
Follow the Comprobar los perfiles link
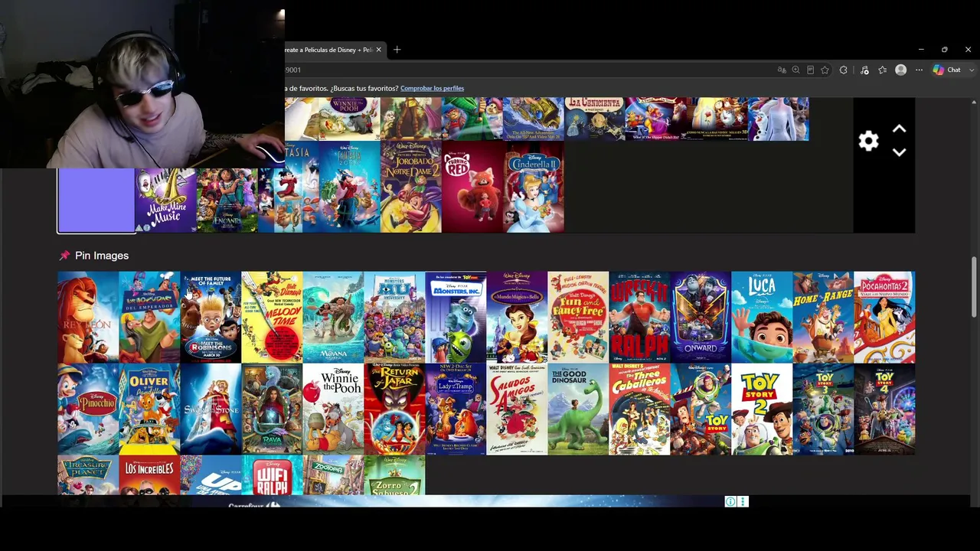tap(432, 88)
